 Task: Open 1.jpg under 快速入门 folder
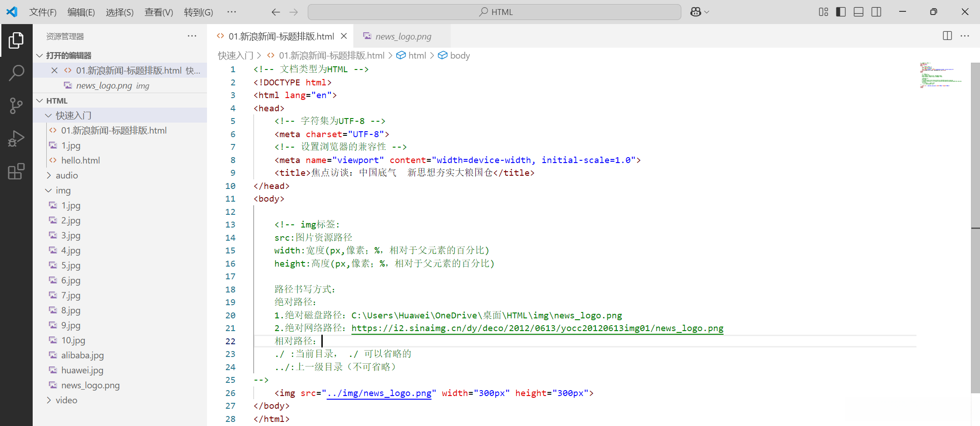tap(120, 145)
